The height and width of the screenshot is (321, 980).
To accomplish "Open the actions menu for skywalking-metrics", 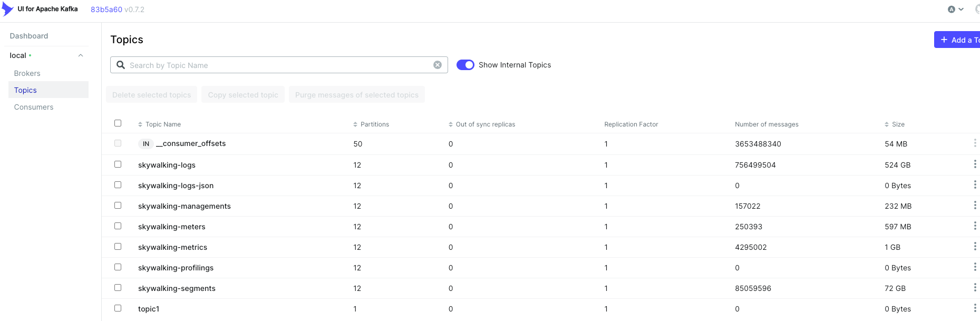I will pos(975,247).
